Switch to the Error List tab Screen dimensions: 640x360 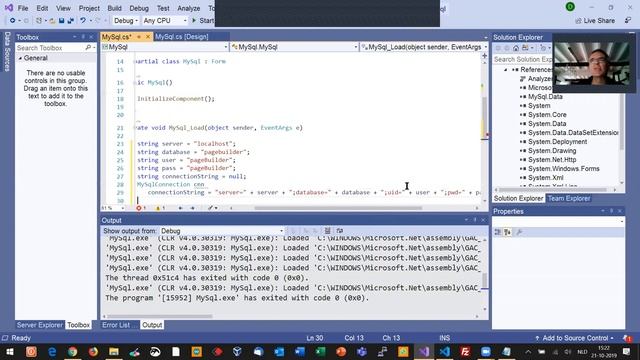pyautogui.click(x=116, y=325)
